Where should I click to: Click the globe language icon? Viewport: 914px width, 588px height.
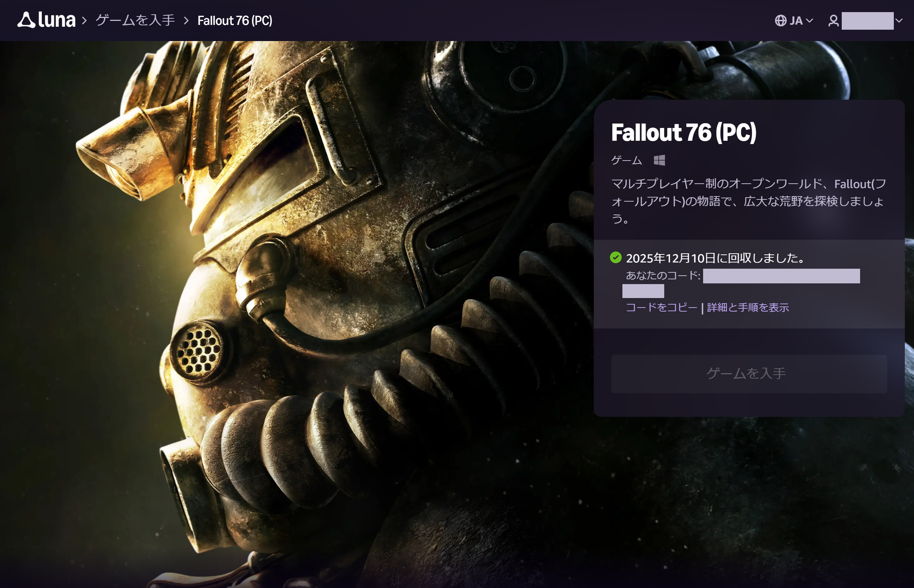click(780, 21)
